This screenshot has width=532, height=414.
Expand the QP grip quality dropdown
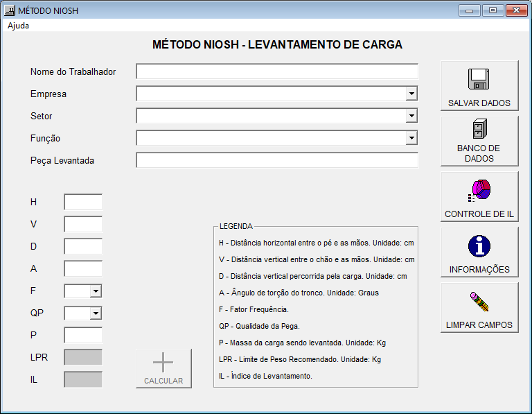(x=96, y=313)
